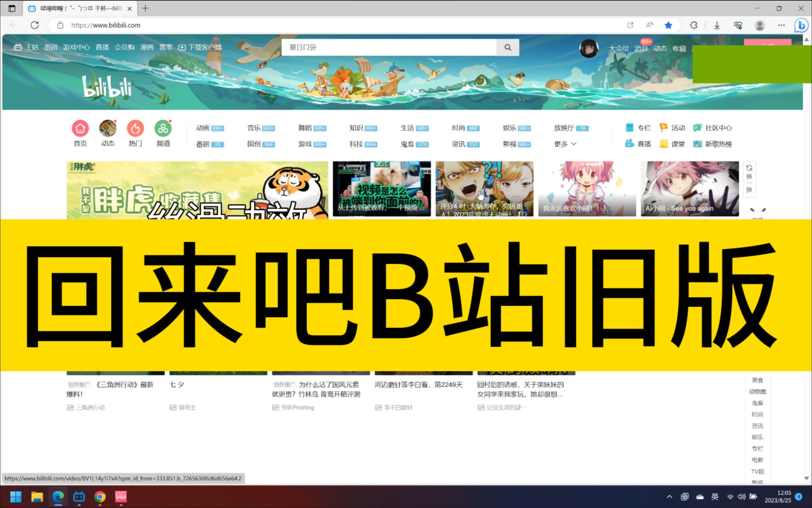Open the tab actions menu icon
This screenshot has height=508, width=812.
click(x=12, y=8)
